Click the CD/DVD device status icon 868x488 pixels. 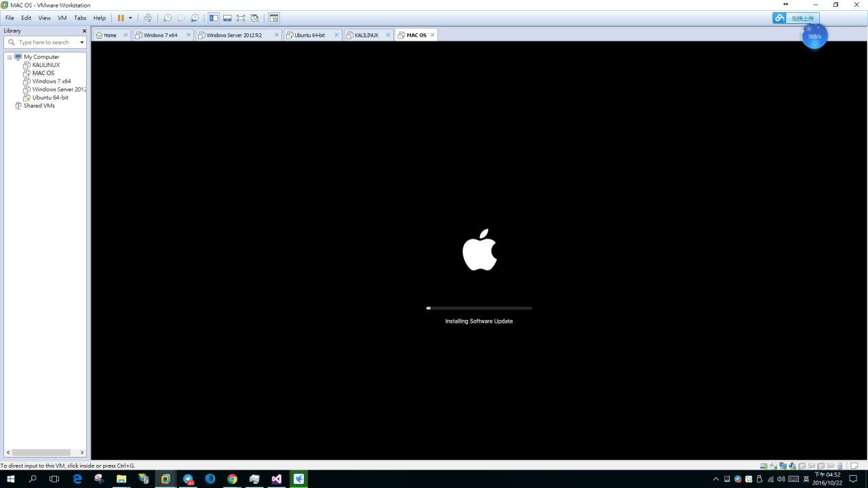click(x=773, y=466)
